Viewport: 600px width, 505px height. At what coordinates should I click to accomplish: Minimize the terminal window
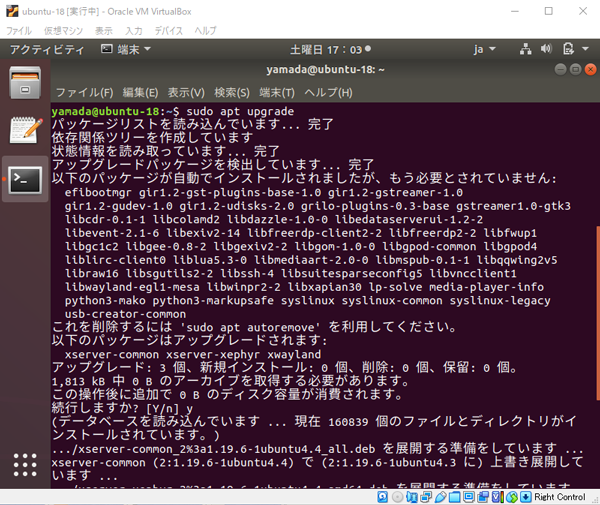(x=561, y=69)
